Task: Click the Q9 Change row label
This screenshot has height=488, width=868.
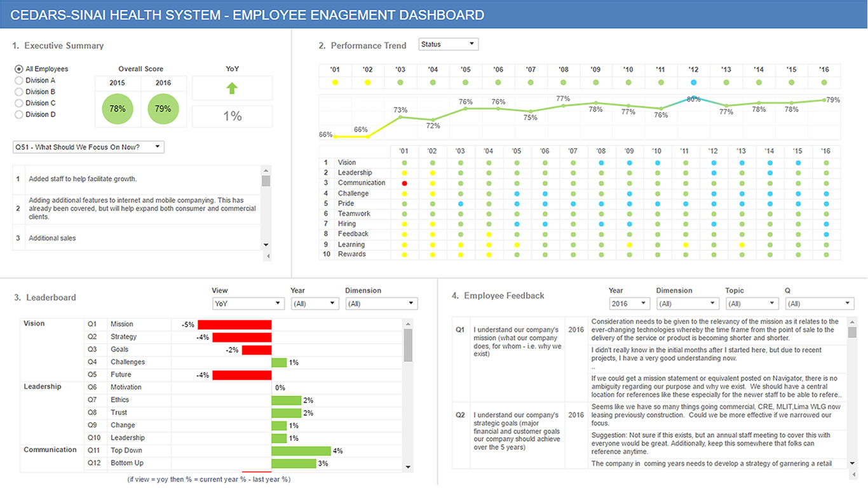Action: coord(123,425)
